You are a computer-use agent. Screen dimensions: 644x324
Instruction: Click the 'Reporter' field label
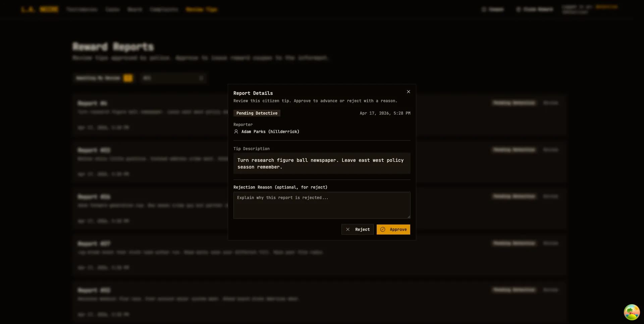[243, 125]
